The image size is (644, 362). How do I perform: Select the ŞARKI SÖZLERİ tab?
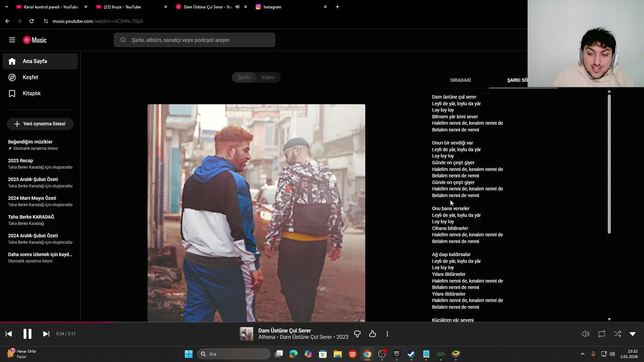click(x=517, y=80)
